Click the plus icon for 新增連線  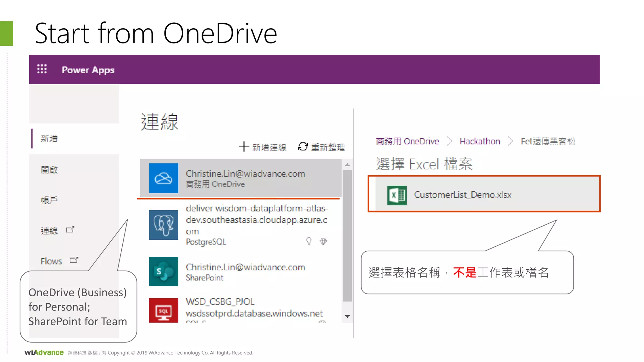tap(244, 146)
